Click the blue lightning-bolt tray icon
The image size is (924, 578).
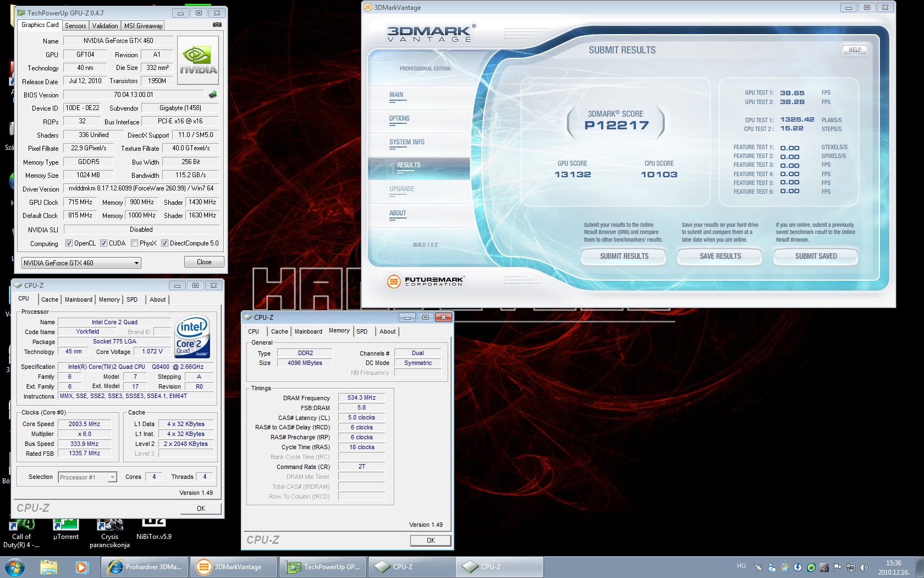[x=798, y=568]
